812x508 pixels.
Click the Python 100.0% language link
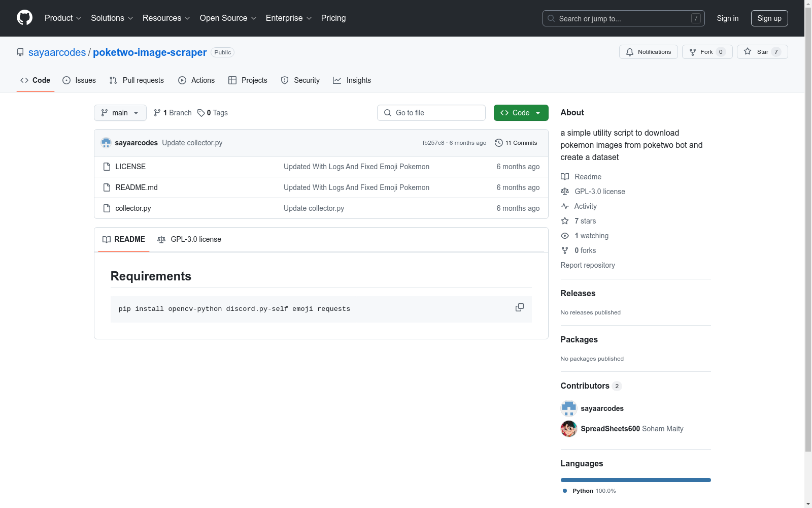click(x=589, y=491)
